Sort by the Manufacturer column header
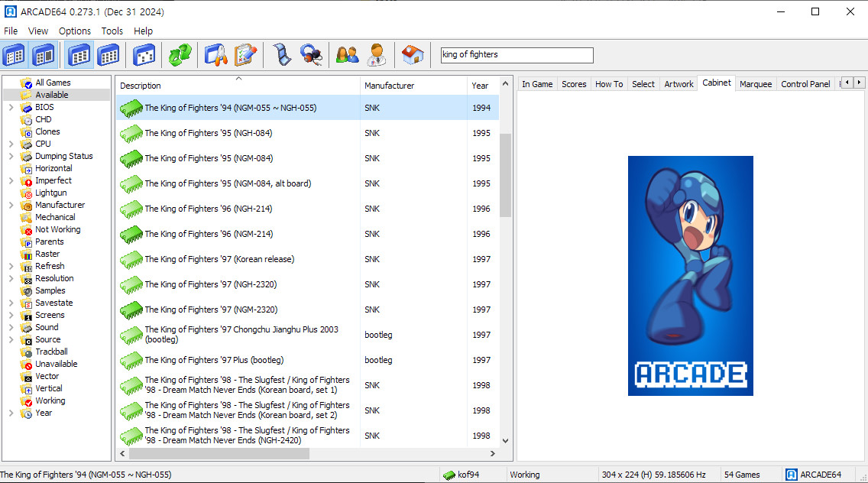Image resolution: width=868 pixels, height=483 pixels. click(x=413, y=86)
